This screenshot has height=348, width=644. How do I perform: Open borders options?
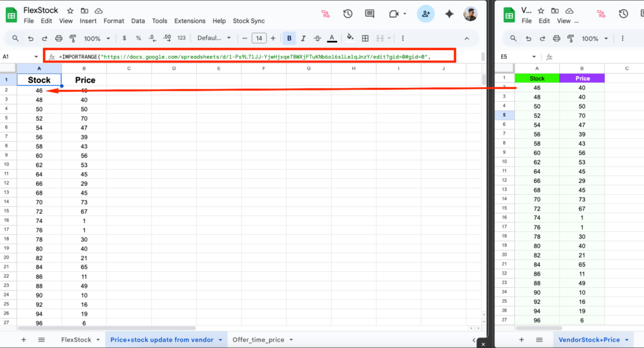365,38
